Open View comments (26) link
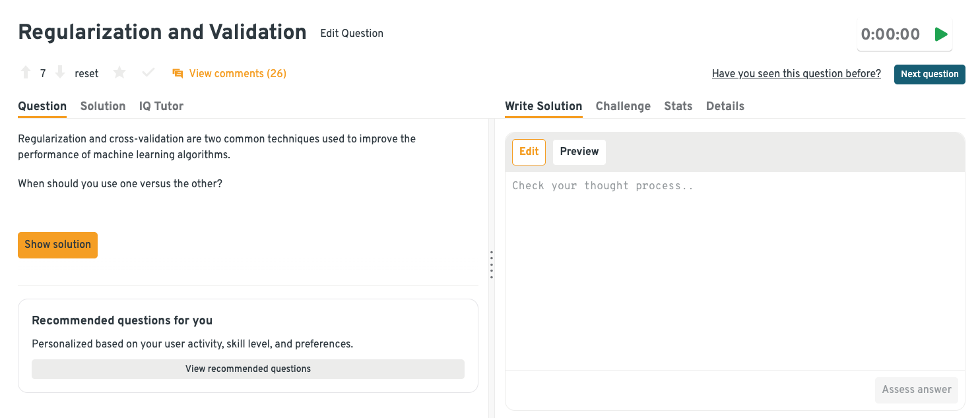 238,73
